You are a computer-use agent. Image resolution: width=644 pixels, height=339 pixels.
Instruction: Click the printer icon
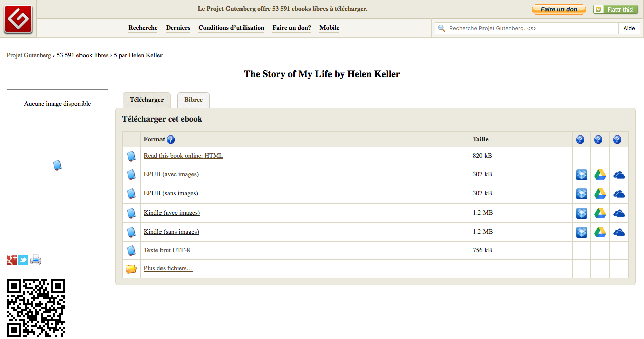point(35,260)
